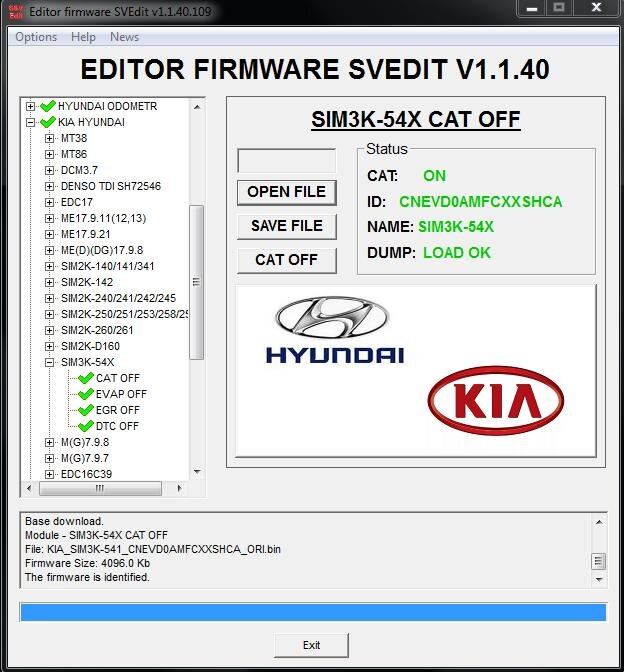Select the EDC17 tree label
The height and width of the screenshot is (672, 624).
click(x=77, y=202)
